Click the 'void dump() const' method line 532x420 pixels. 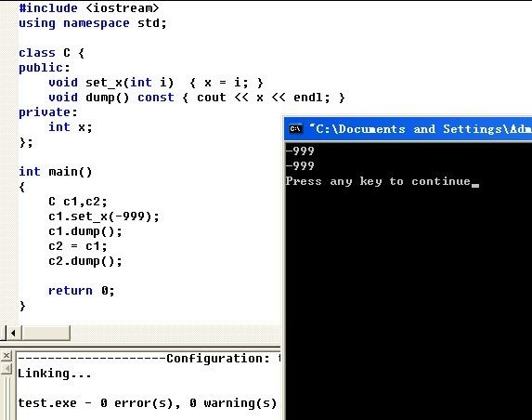point(197,98)
